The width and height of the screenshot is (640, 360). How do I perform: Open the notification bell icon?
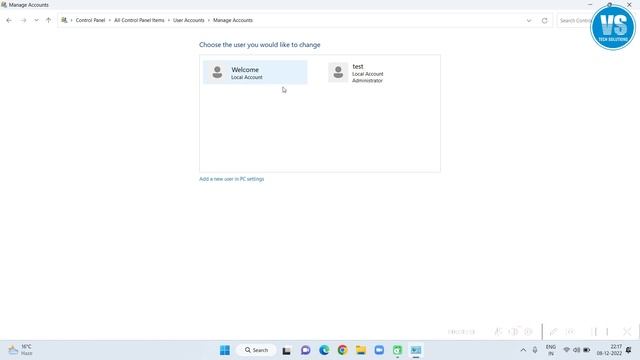point(629,350)
